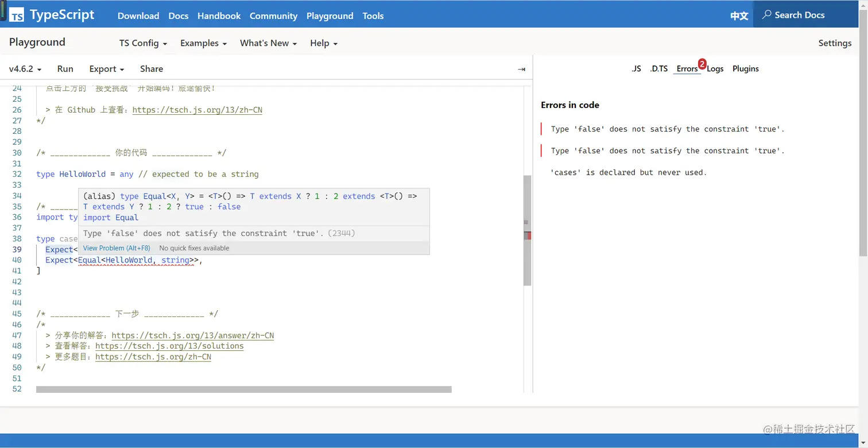Run the playground code
The width and height of the screenshot is (868, 448).
[65, 69]
